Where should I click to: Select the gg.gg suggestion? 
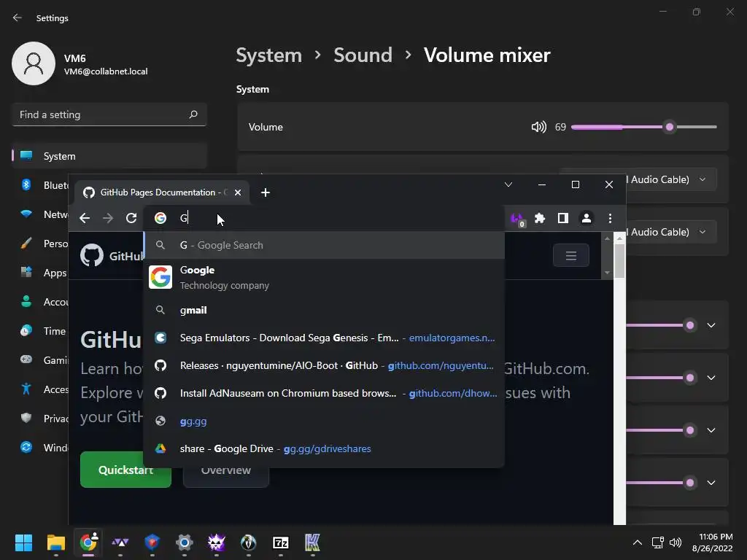(x=325, y=421)
